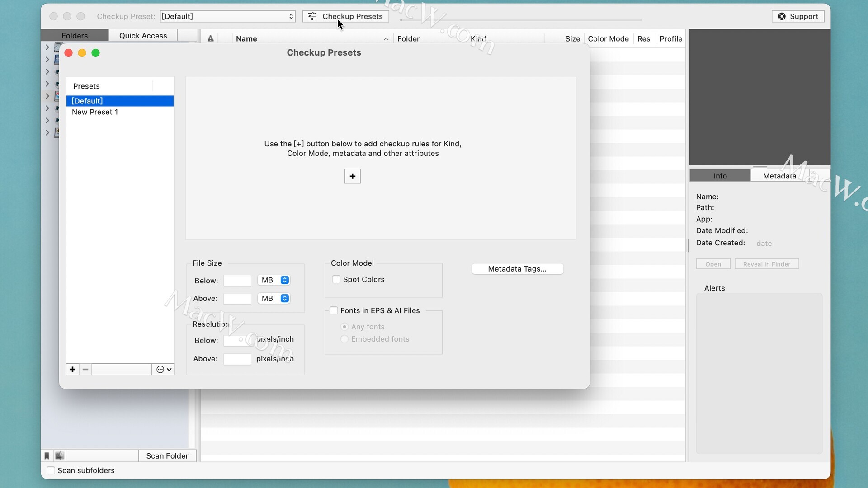Click the bookmark icon in main window
Viewport: 868px width, 488px height.
click(x=47, y=456)
